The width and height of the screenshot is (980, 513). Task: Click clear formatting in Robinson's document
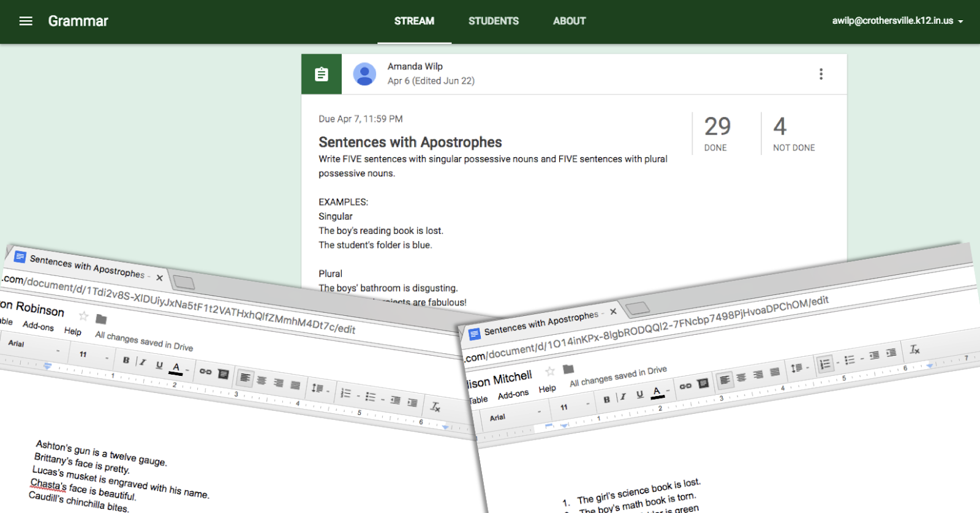point(435,406)
